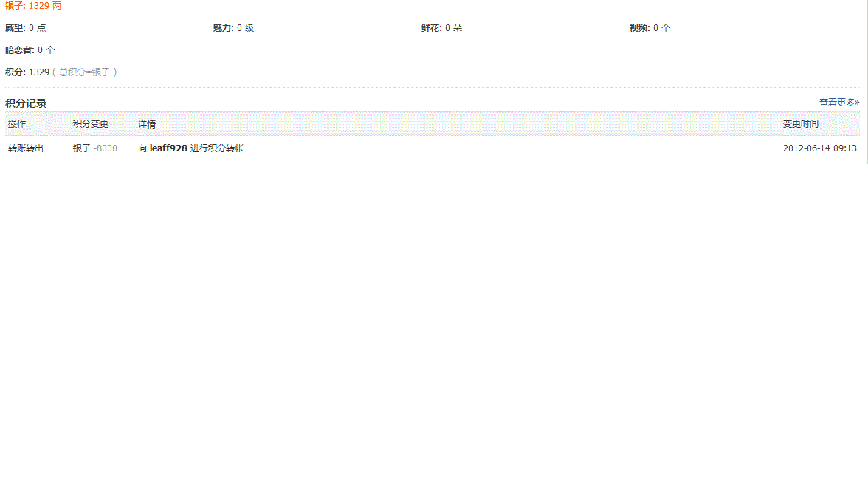
Task: Click the 积分变更 column header
Action: coord(89,123)
